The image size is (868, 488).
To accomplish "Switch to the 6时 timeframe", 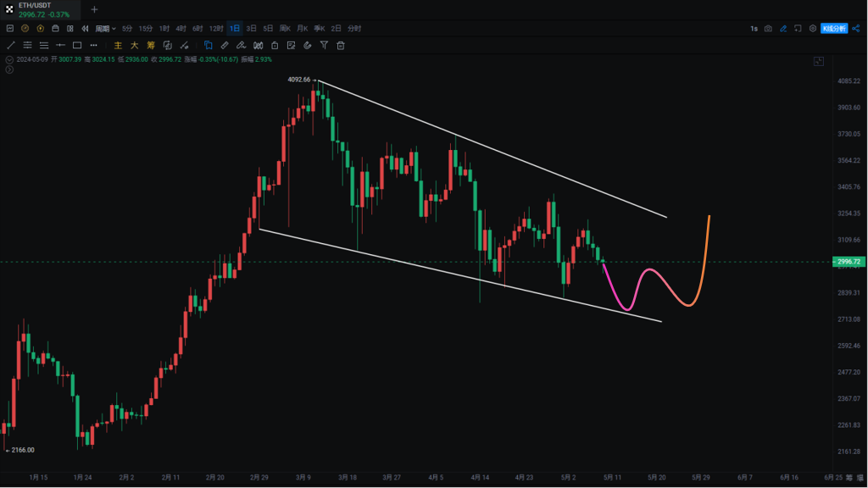I will pyautogui.click(x=198, y=28).
